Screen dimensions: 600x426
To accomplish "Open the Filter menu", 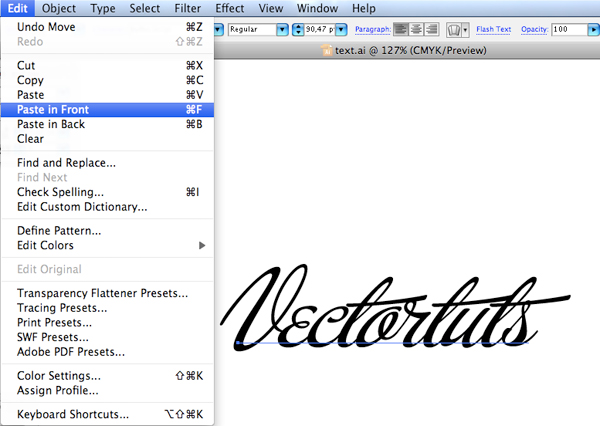I will pos(188,8).
